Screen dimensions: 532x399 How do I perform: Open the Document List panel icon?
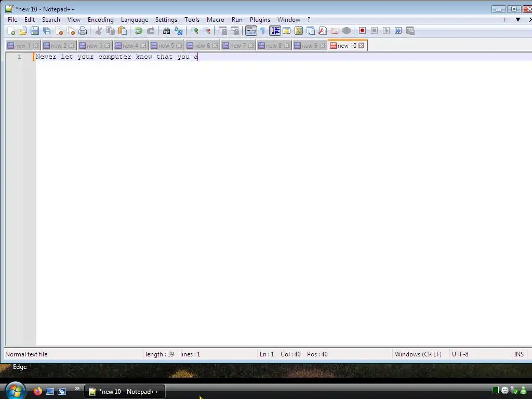[x=311, y=31]
